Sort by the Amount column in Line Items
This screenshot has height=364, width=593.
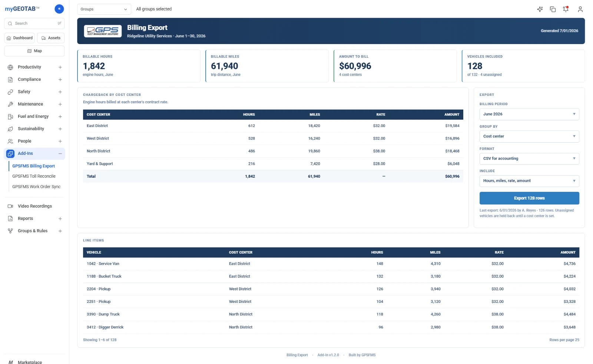[x=568, y=253]
